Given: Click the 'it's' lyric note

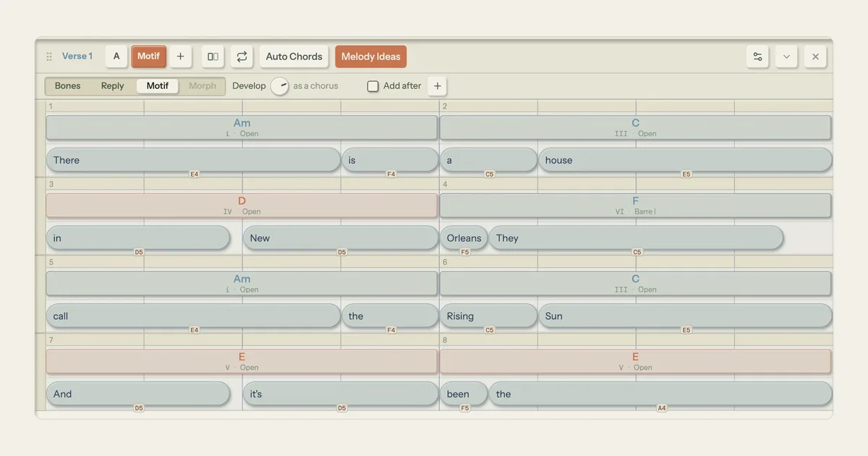Looking at the screenshot, I should pos(341,394).
